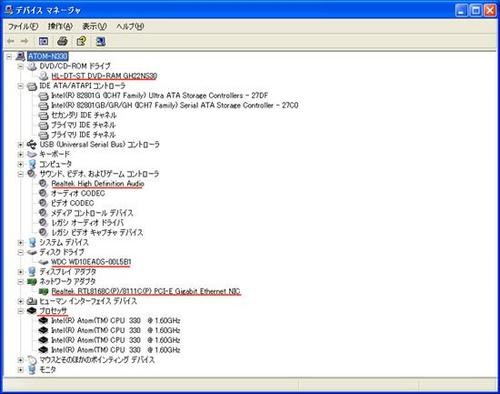Click the Realtek High Definition Audio icon
The height and width of the screenshot is (394, 500).
pyautogui.click(x=43, y=183)
